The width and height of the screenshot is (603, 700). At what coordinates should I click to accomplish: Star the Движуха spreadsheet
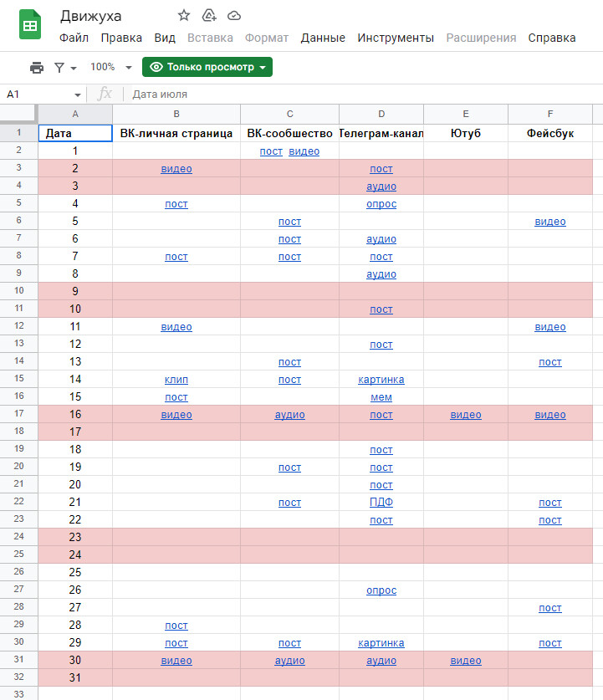(184, 16)
